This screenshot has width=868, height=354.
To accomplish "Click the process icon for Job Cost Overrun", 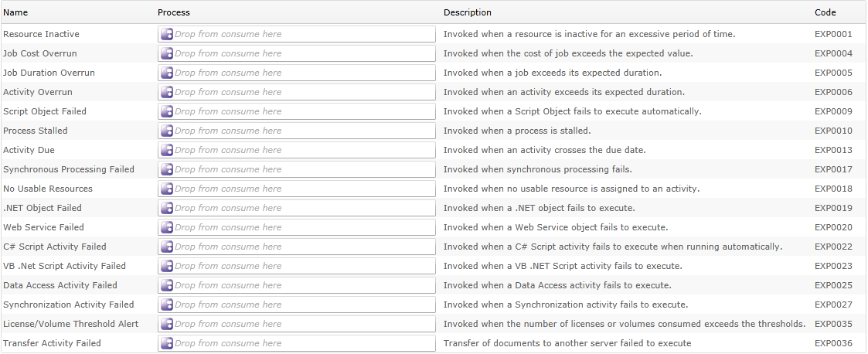I will [x=166, y=53].
